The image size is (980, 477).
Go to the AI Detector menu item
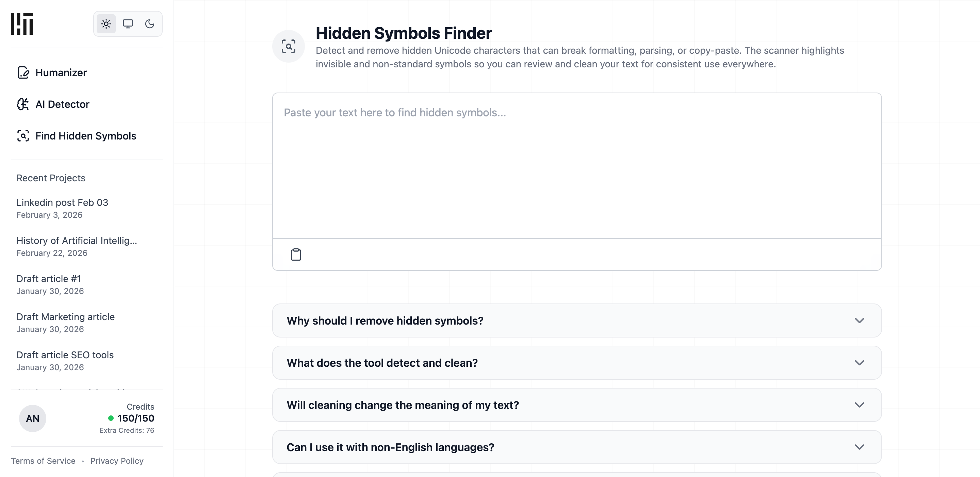[62, 104]
